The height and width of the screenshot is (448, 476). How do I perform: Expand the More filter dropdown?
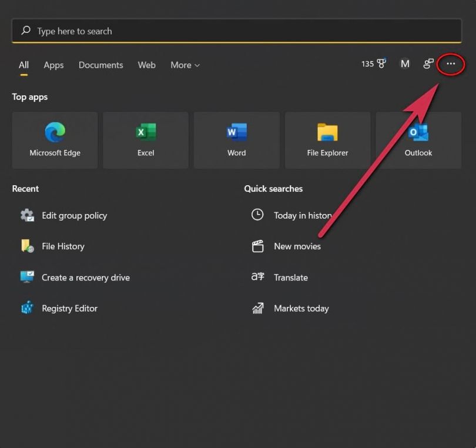click(185, 65)
